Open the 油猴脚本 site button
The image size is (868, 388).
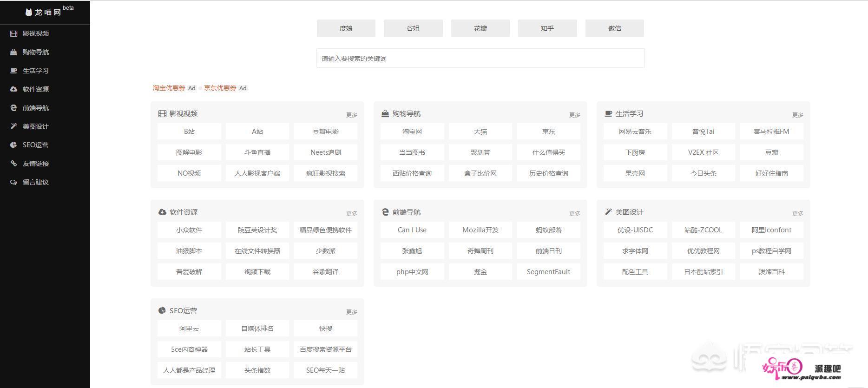(x=189, y=251)
